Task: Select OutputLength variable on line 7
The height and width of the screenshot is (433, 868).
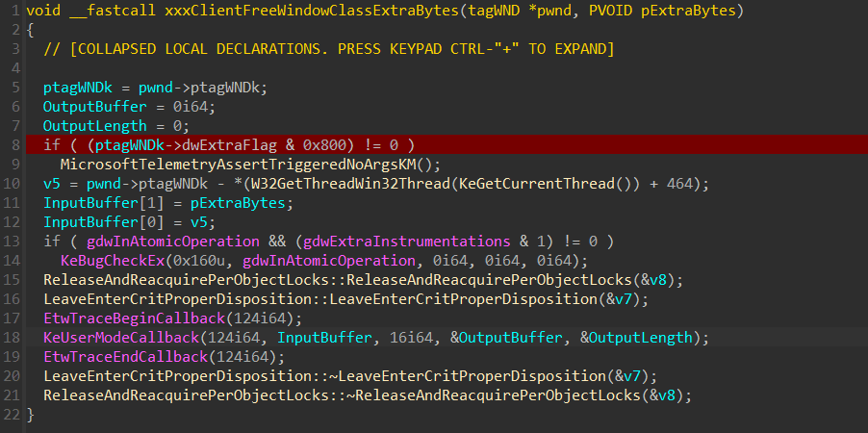Action: point(94,126)
